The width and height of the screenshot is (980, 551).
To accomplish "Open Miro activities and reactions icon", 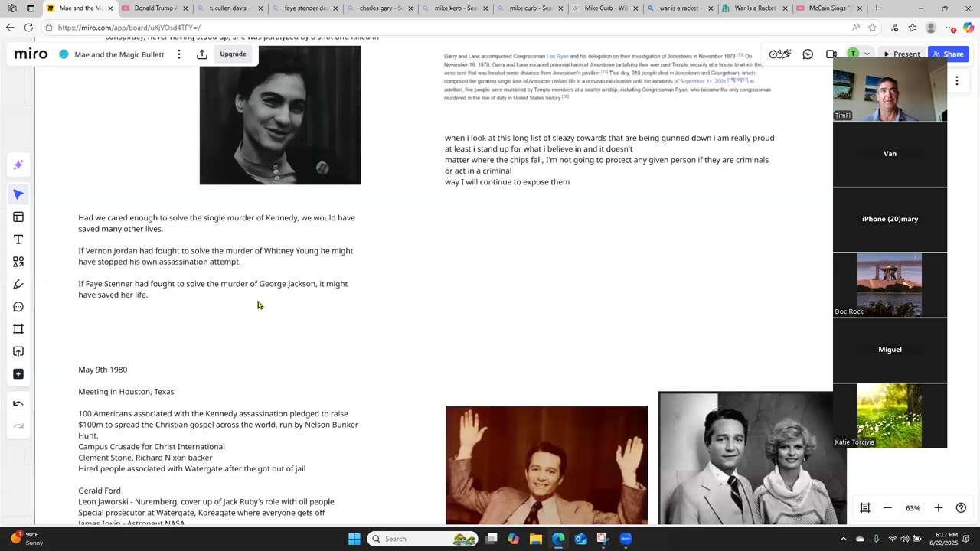I will point(779,54).
